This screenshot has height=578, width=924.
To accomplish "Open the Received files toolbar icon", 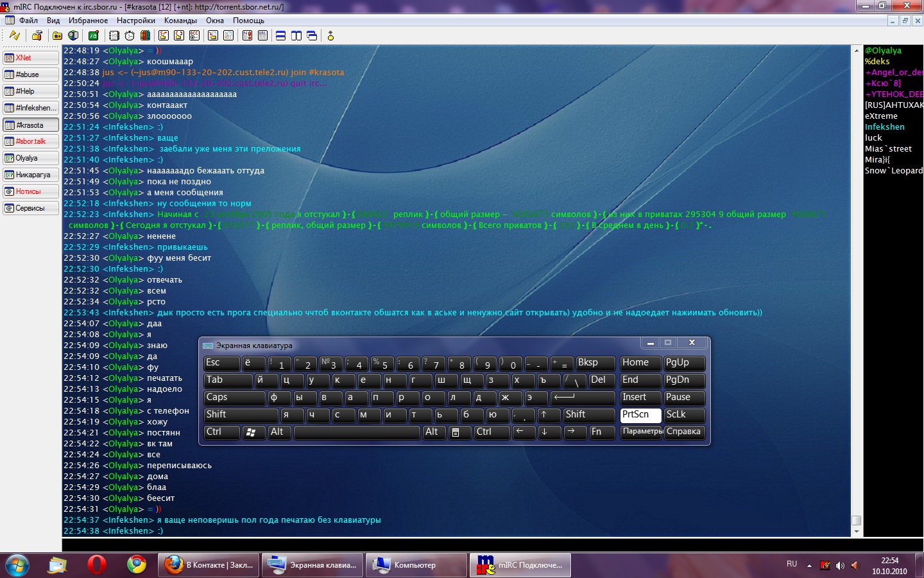I will [x=213, y=35].
